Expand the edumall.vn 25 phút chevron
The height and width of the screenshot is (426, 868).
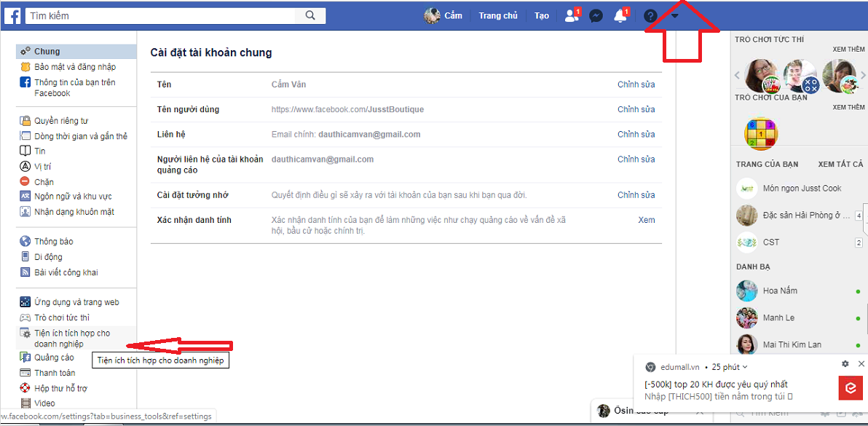[x=744, y=367]
